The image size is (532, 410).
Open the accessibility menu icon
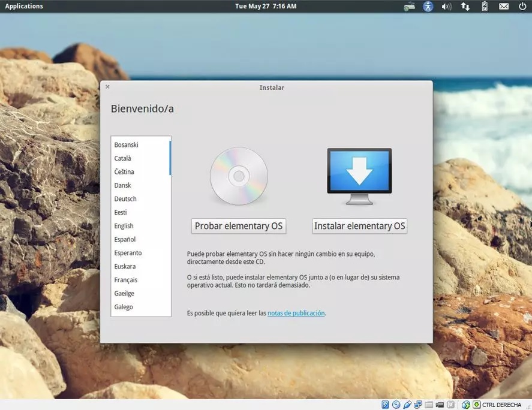coord(428,7)
